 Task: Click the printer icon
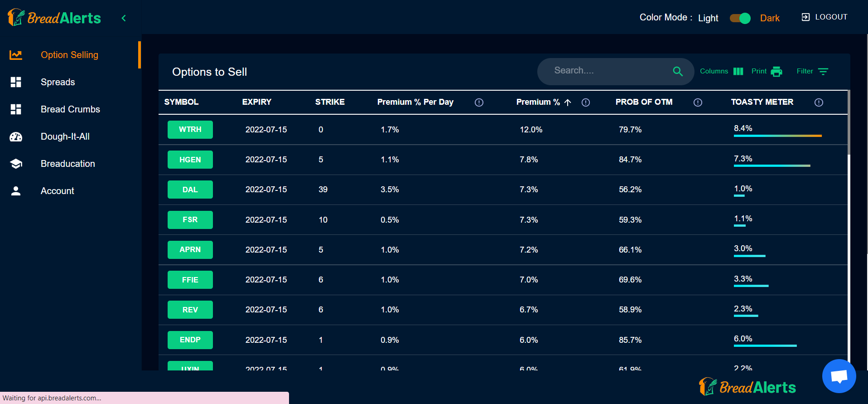pyautogui.click(x=776, y=71)
